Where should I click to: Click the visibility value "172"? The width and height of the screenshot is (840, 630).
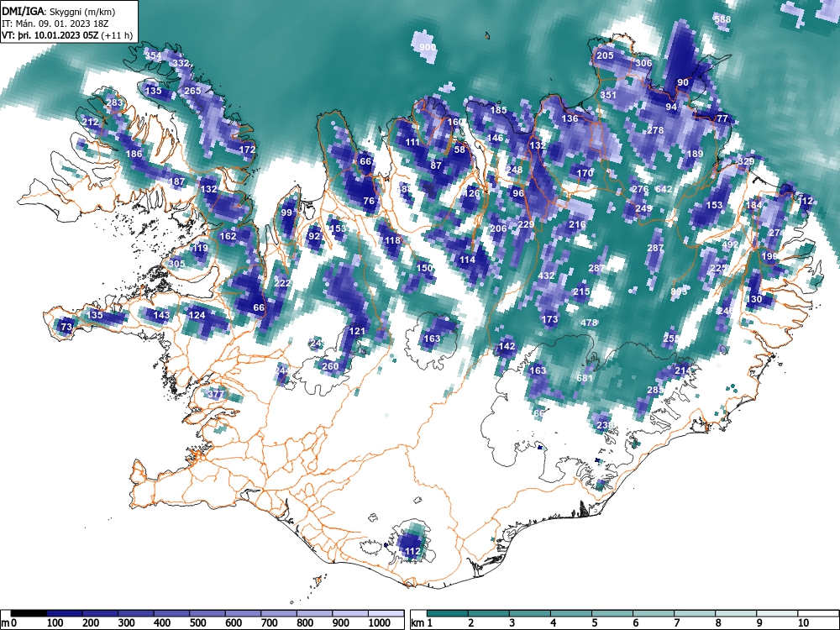pyautogui.click(x=247, y=150)
